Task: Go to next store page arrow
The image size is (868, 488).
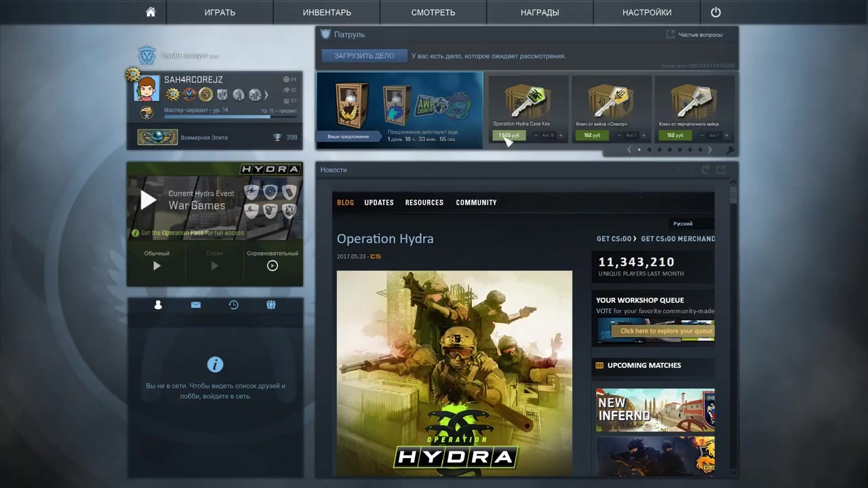Action: [710, 150]
